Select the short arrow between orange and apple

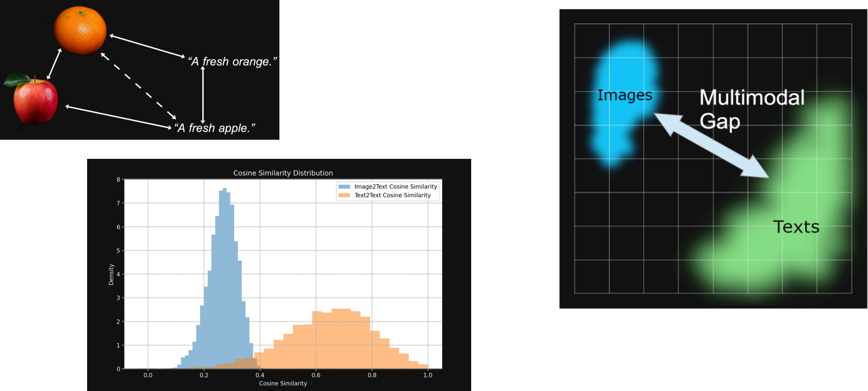click(x=54, y=64)
